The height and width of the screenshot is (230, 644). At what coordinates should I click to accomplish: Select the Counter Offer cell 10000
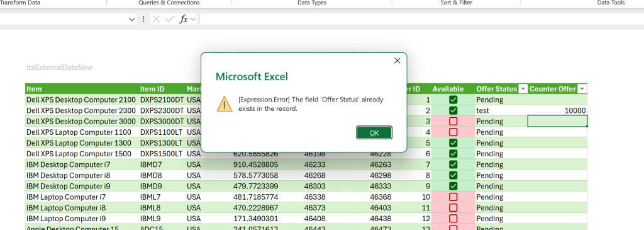(x=557, y=110)
